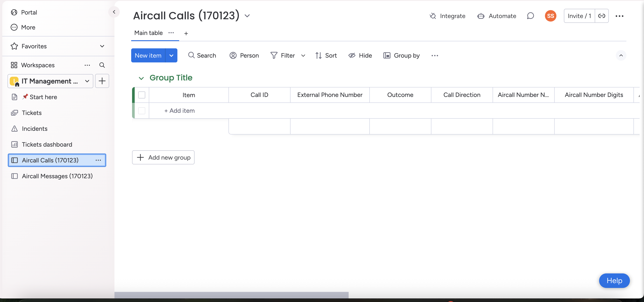The width and height of the screenshot is (644, 302).
Task: Search within workspaces using magnifier icon
Action: click(x=102, y=65)
